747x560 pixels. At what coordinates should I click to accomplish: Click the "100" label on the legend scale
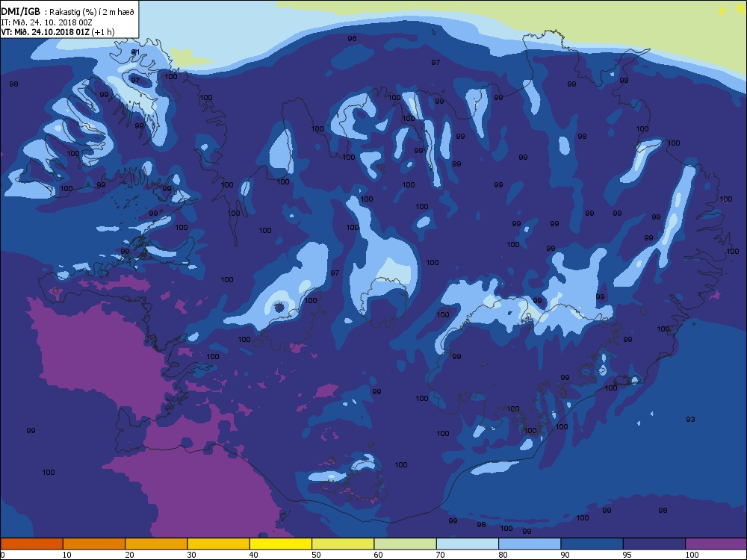[692, 554]
